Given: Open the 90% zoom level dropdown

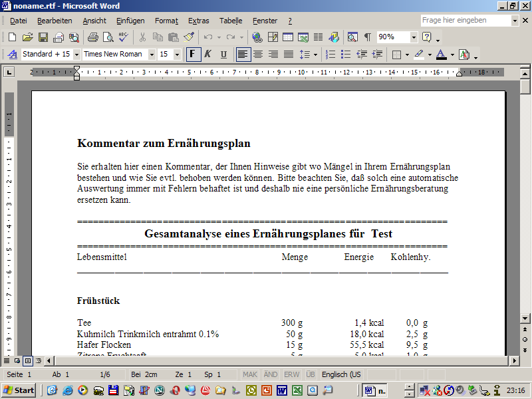Looking at the screenshot, I should 414,37.
